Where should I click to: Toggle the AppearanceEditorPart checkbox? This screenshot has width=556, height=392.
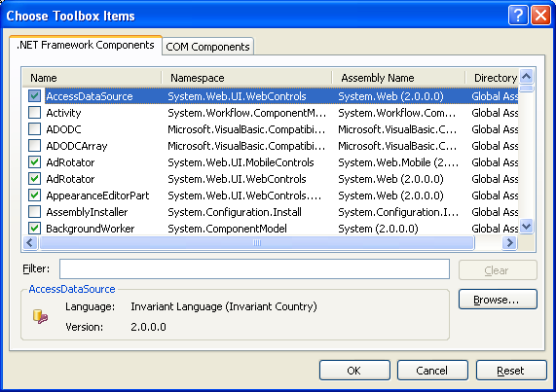[x=34, y=196]
